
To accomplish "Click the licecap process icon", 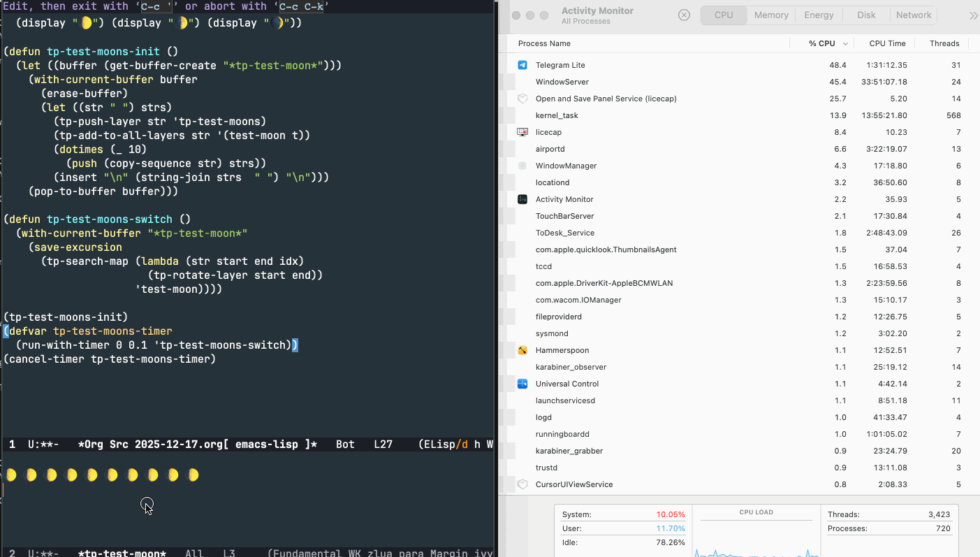I will click(x=522, y=132).
